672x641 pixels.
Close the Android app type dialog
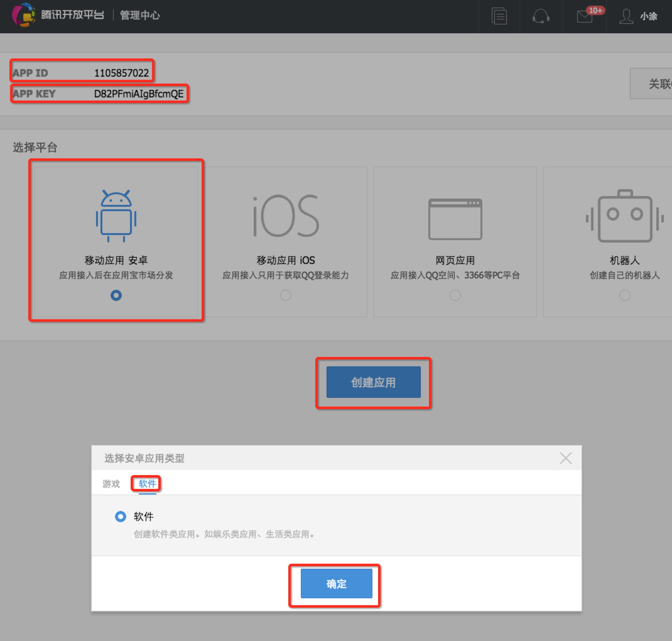click(x=566, y=458)
